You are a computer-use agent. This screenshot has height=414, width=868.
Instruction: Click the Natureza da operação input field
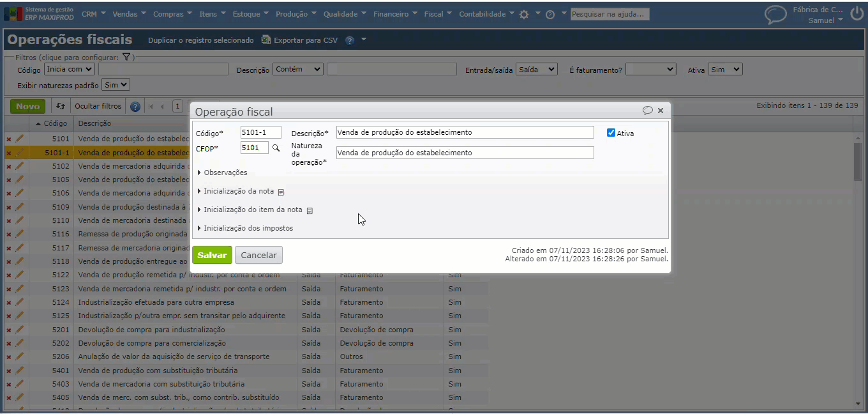(x=465, y=153)
